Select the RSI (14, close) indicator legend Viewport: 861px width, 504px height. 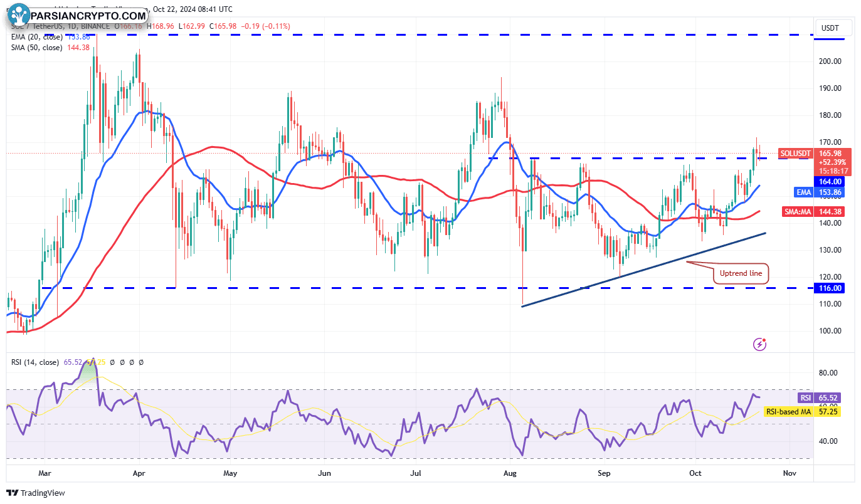(x=34, y=362)
